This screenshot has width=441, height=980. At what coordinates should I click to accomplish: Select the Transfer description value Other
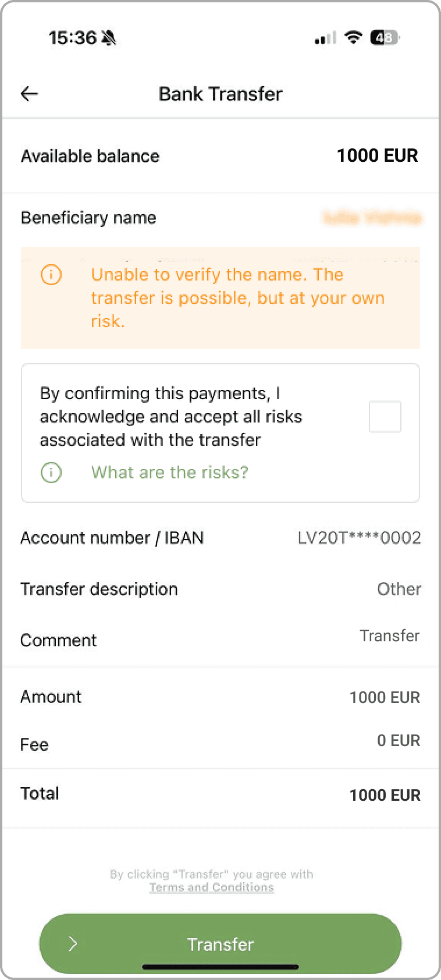(x=399, y=589)
